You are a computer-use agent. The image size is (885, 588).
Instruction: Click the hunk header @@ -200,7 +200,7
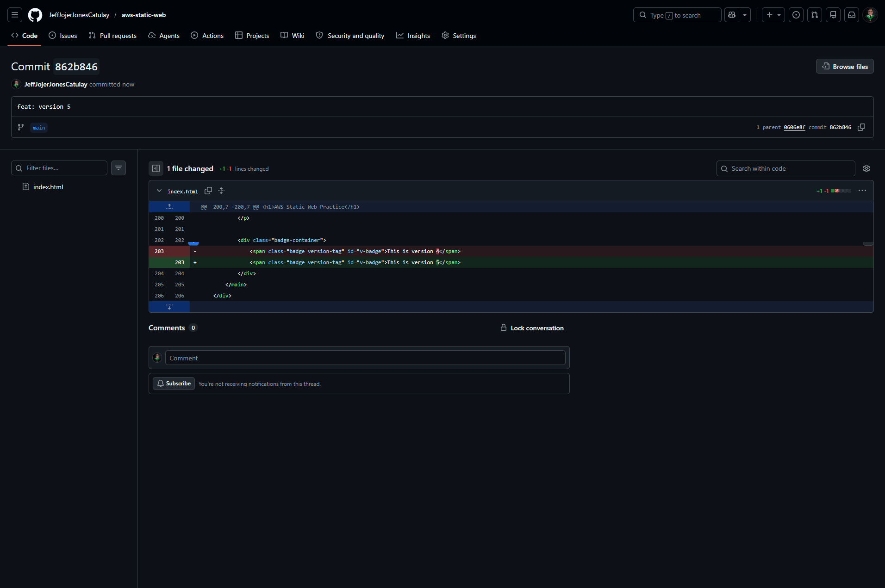tap(280, 207)
